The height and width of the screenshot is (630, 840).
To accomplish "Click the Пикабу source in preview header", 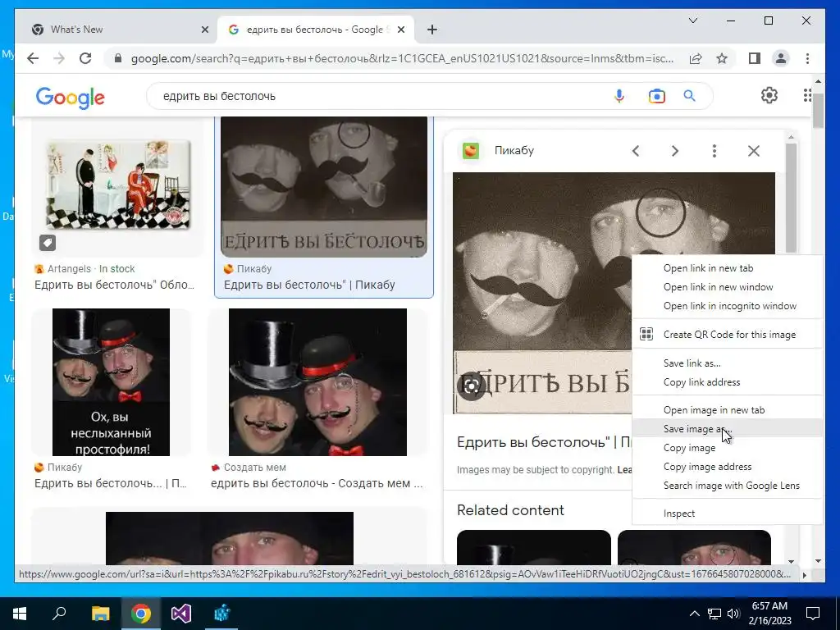I will tap(514, 151).
